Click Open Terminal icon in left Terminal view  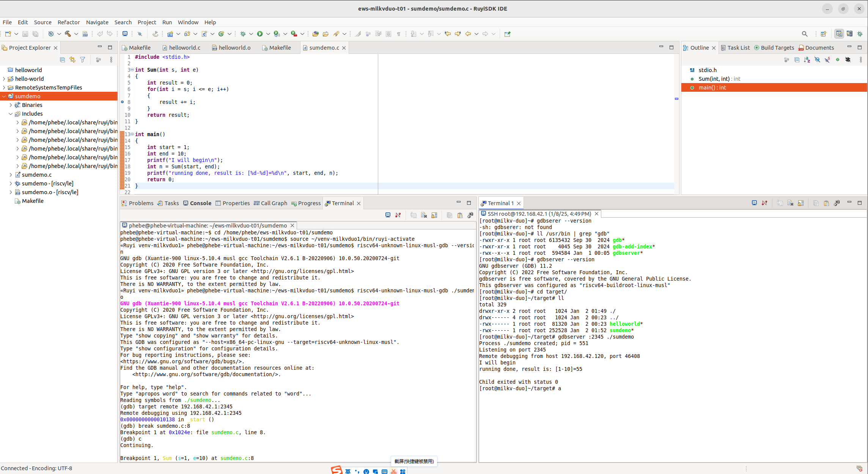(x=388, y=215)
